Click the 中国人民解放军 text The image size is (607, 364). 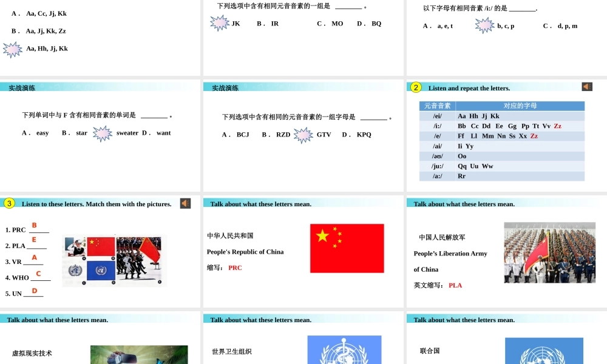[x=442, y=237]
